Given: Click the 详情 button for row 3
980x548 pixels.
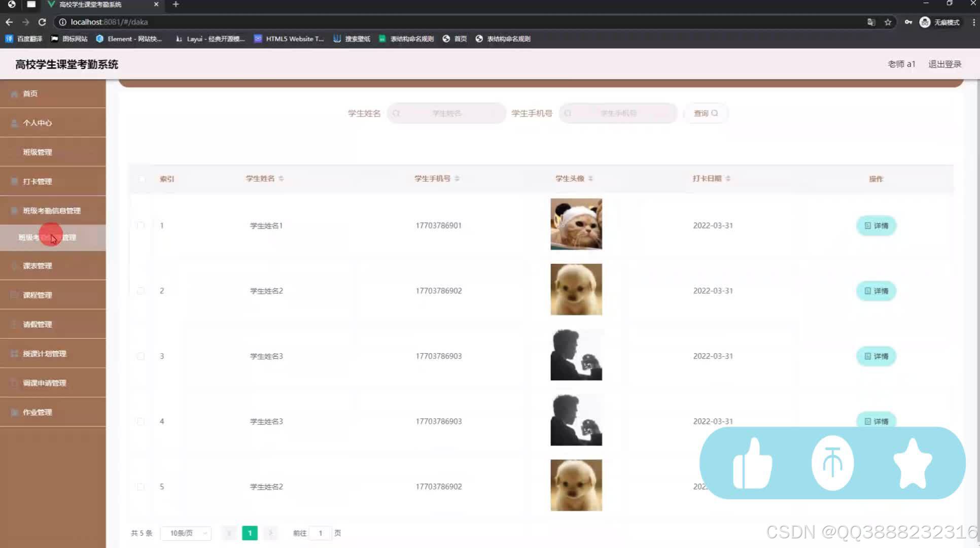Looking at the screenshot, I should pyautogui.click(x=876, y=356).
